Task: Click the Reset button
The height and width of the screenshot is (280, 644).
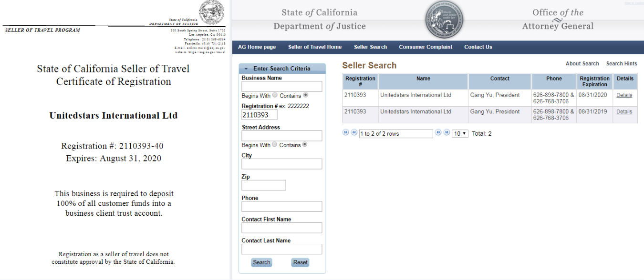Action: pyautogui.click(x=300, y=262)
